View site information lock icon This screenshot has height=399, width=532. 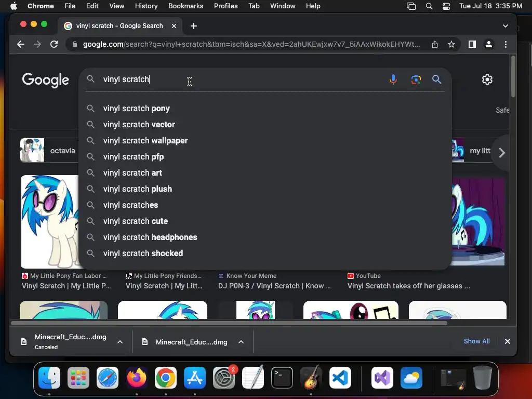coord(75,44)
